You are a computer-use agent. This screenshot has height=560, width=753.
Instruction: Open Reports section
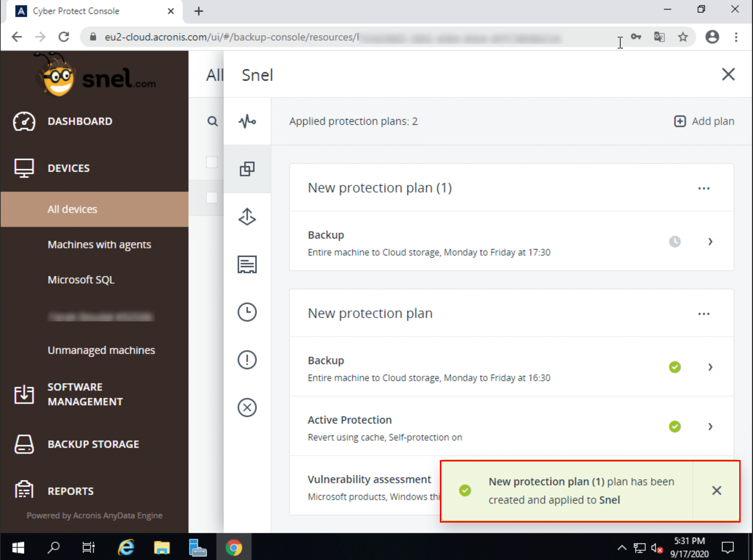coord(70,491)
